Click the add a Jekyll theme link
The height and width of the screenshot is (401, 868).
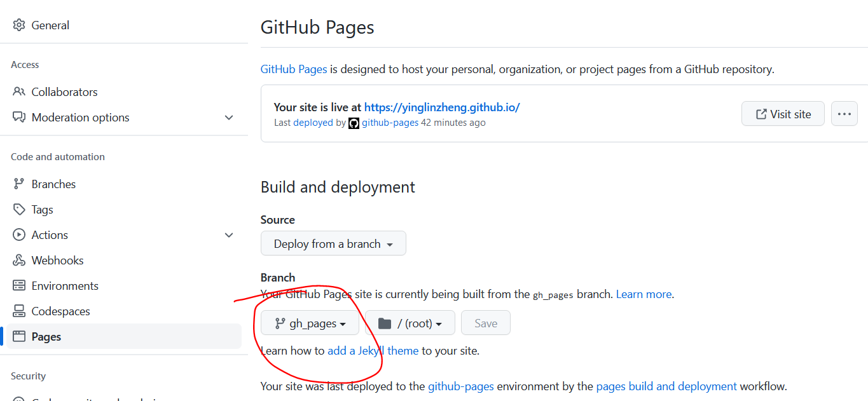tap(373, 350)
